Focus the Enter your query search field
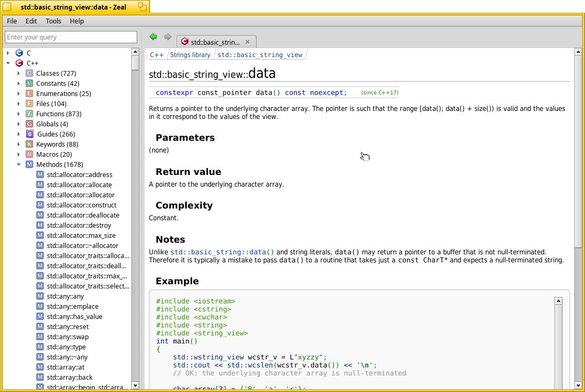 [x=71, y=37]
